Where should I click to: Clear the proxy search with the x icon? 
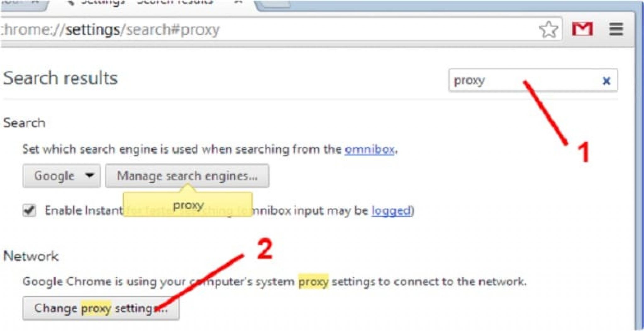(607, 81)
